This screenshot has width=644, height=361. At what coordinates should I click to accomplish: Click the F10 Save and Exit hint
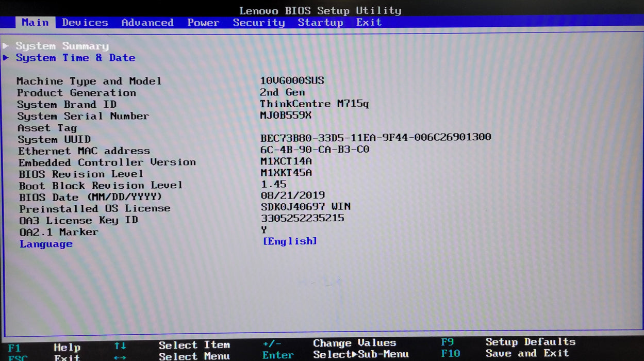tap(505, 353)
